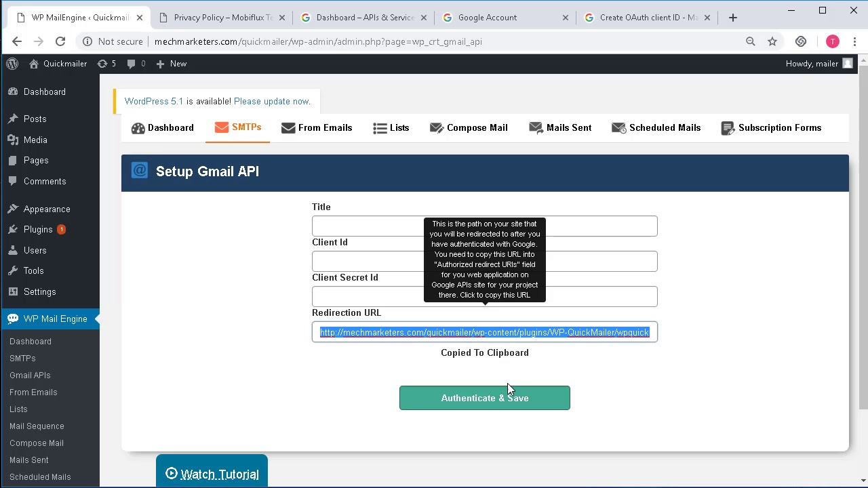This screenshot has height=488, width=868.
Task: Open the Lists tab
Action: click(391, 127)
